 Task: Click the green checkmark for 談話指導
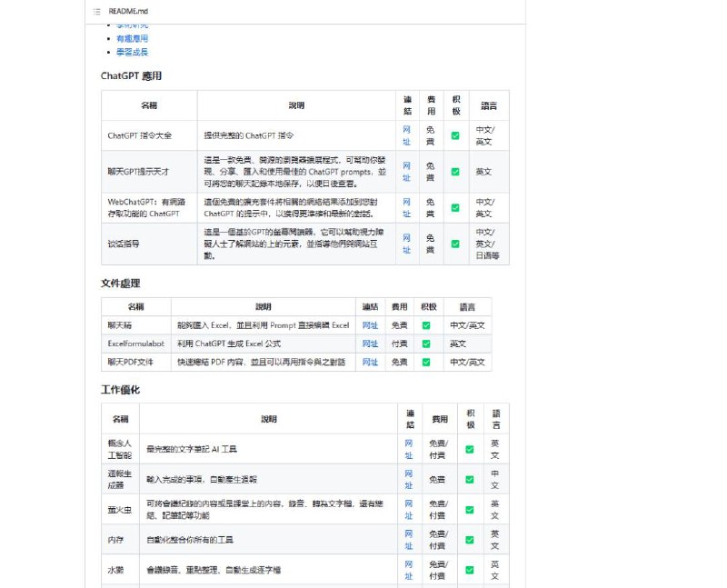[455, 244]
